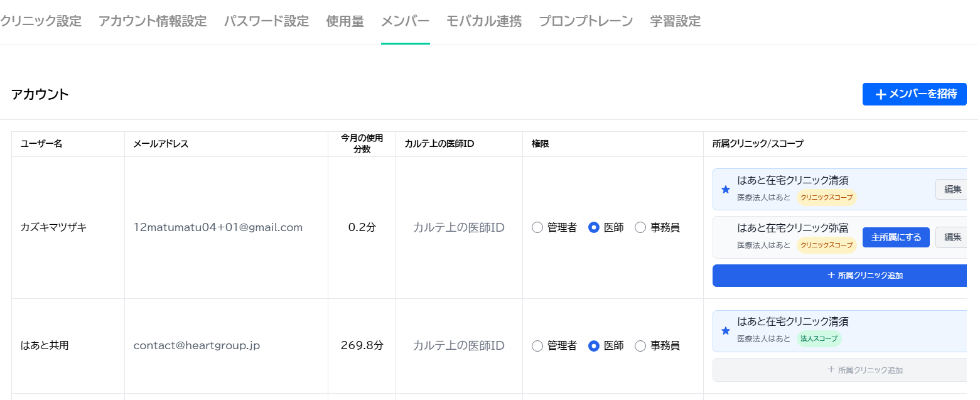980x400 pixels.
Task: Select 事務員 radio for はあと共用
Action: [x=640, y=346]
